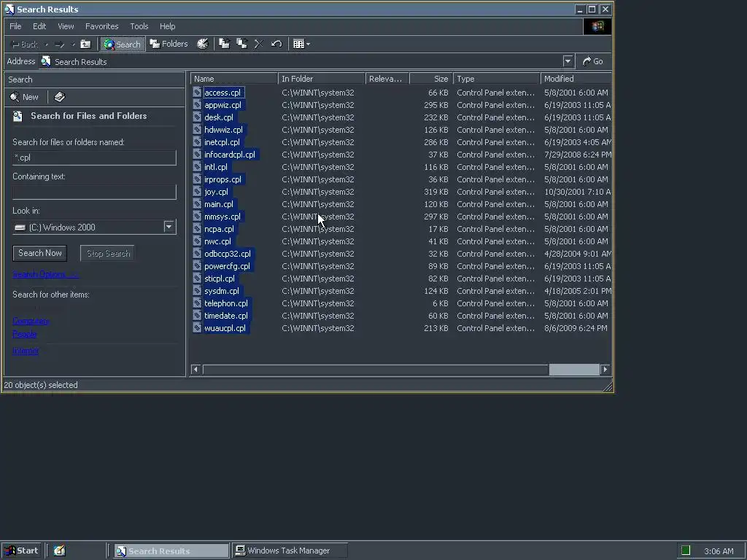The width and height of the screenshot is (747, 560).
Task: Select the desk.cpl file icon
Action: 197,117
